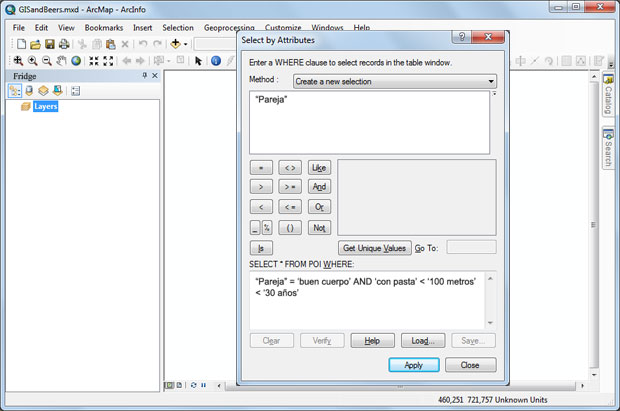Open the Search side tab

point(608,148)
